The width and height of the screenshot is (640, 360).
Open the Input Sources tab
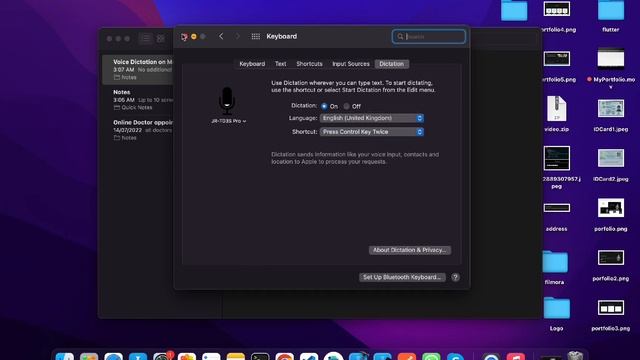pyautogui.click(x=351, y=64)
